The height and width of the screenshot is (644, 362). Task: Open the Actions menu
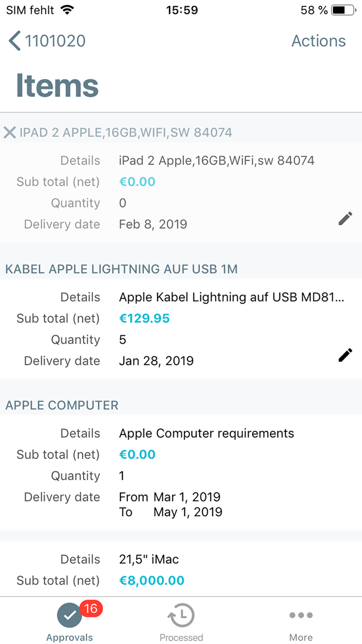(x=318, y=41)
